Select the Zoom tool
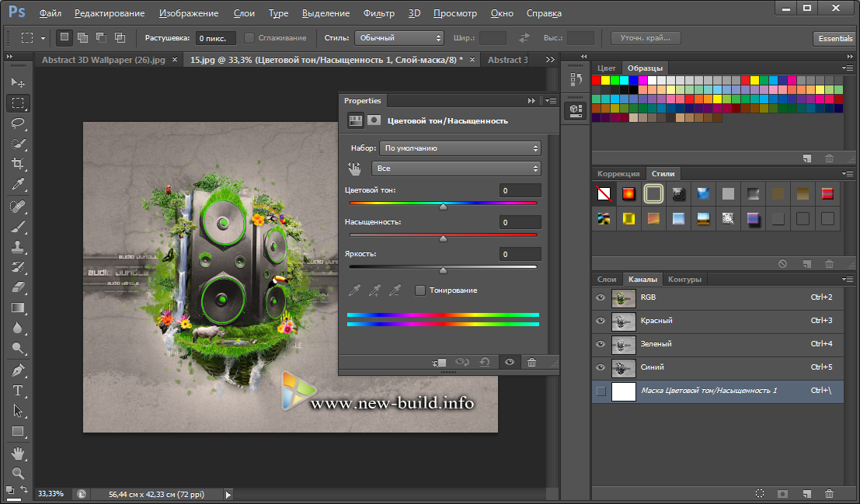 coord(18,472)
